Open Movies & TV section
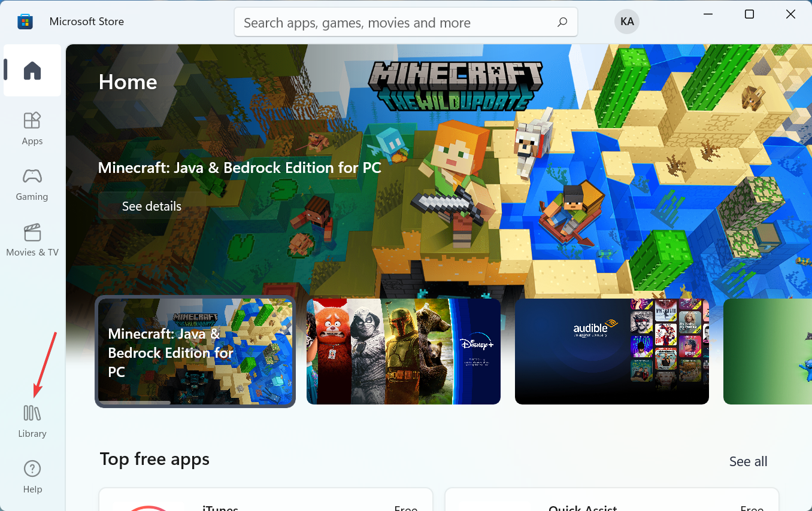 32,240
